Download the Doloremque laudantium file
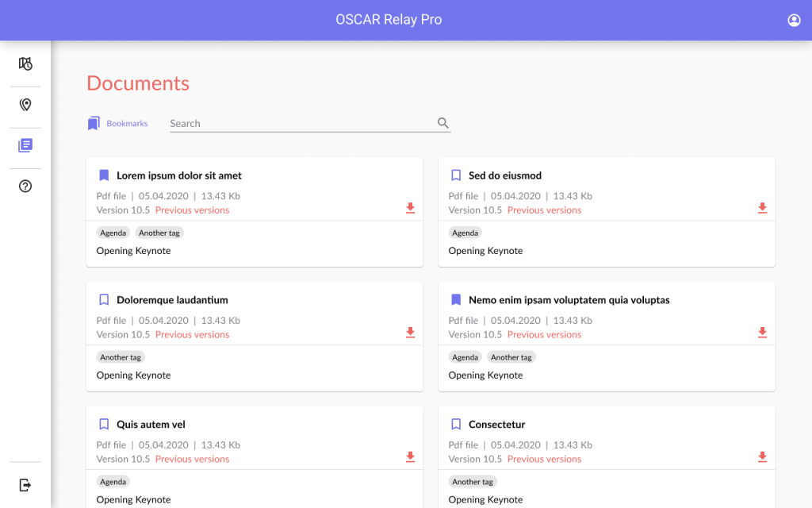 coord(410,333)
